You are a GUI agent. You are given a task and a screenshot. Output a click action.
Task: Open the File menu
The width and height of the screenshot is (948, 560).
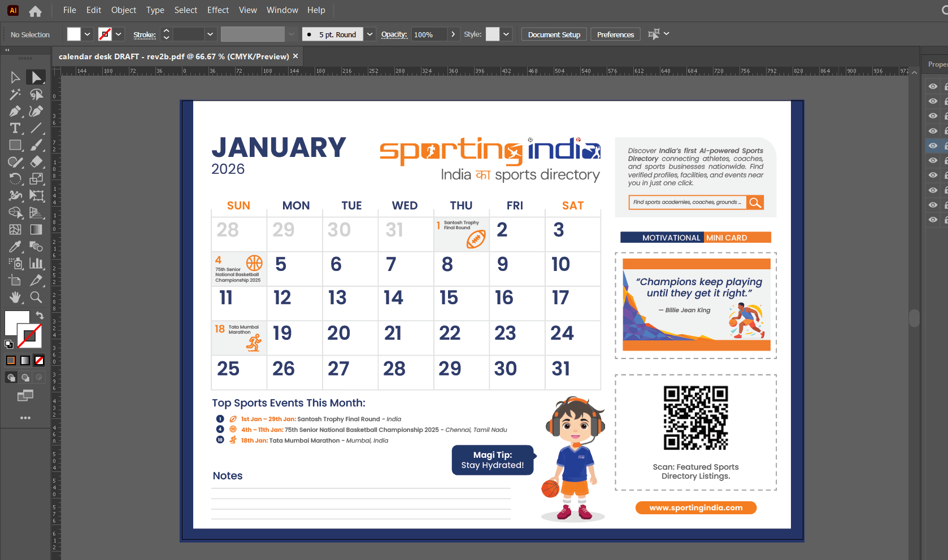pyautogui.click(x=69, y=10)
